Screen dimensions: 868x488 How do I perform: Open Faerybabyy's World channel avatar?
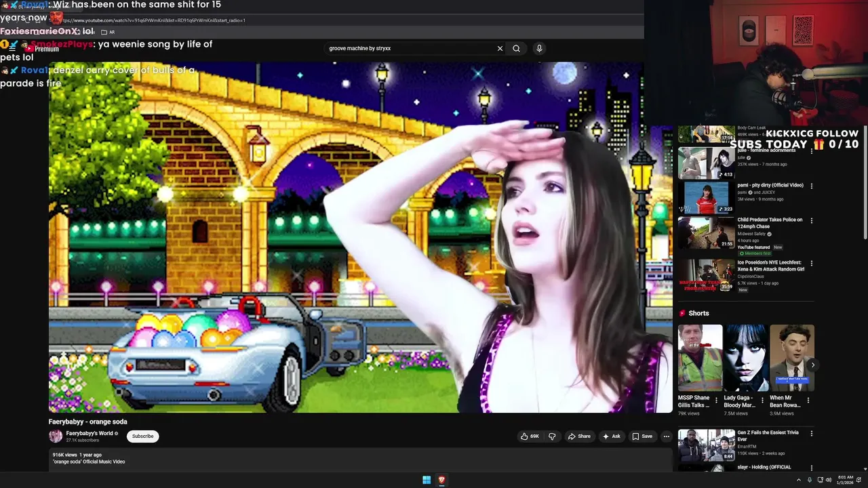[56, 436]
